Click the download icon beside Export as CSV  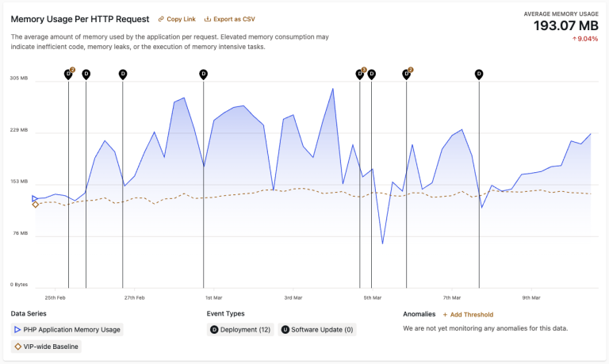click(208, 19)
